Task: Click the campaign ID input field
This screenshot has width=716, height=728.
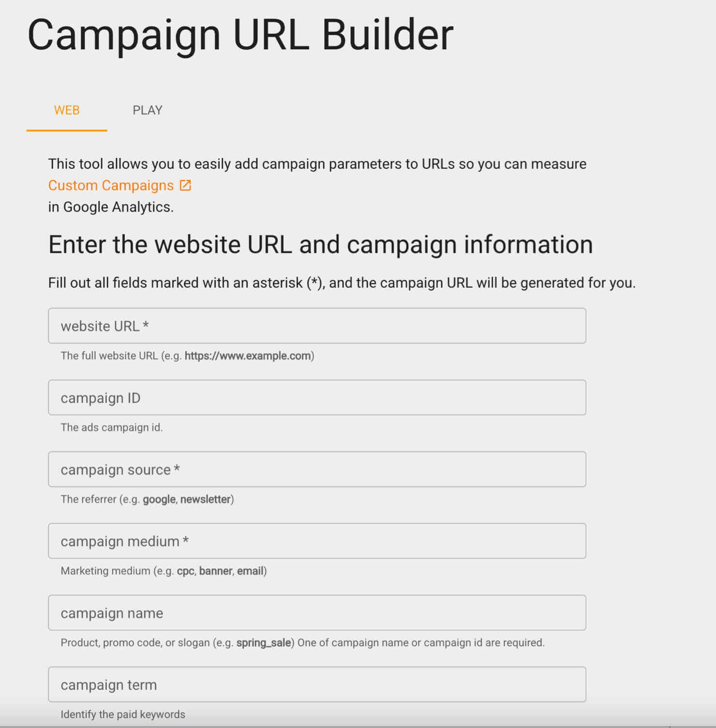Action: click(317, 398)
